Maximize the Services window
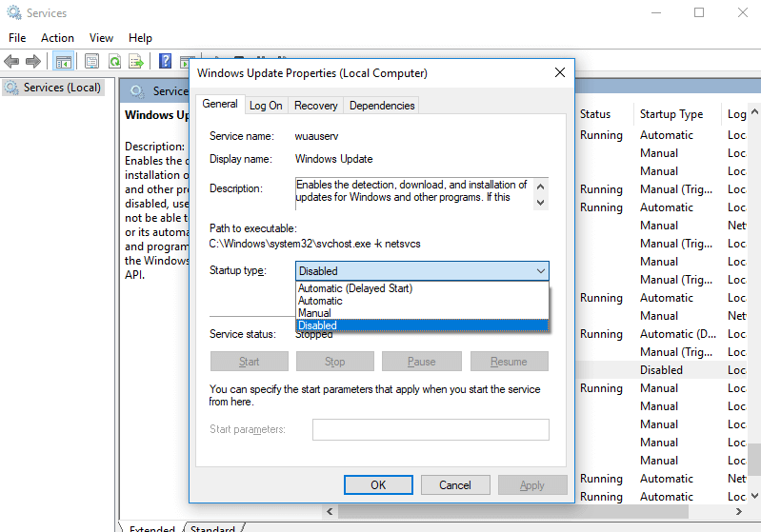The height and width of the screenshot is (532, 761). tap(699, 12)
